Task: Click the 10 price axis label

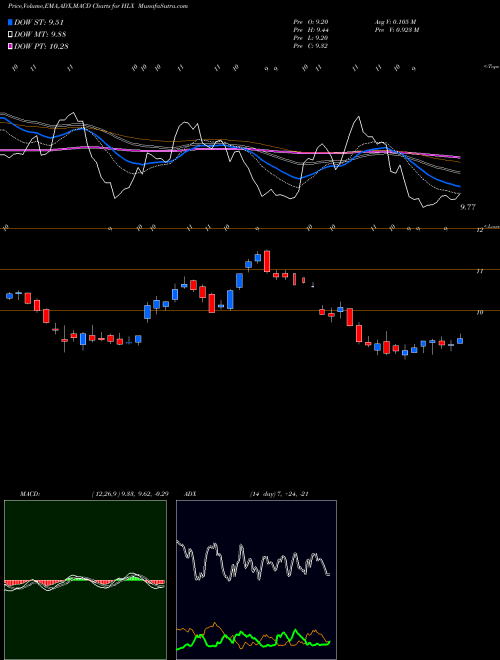Action: point(479,312)
